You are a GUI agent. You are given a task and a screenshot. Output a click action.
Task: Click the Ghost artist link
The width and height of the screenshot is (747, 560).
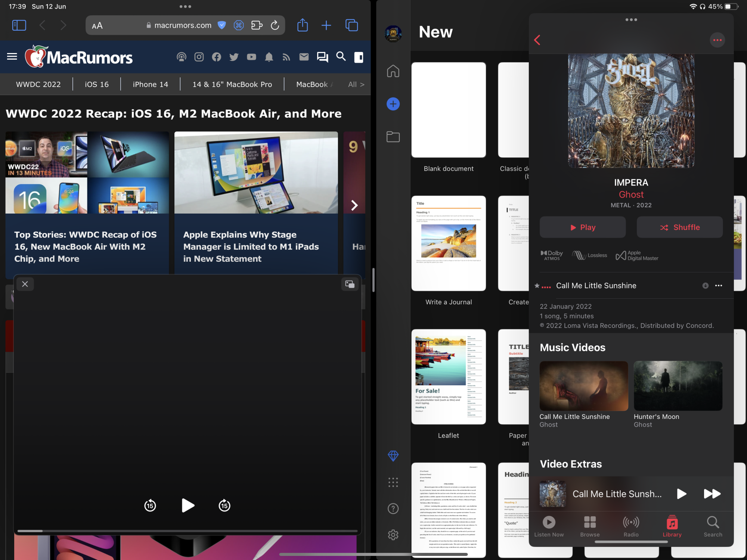point(631,195)
